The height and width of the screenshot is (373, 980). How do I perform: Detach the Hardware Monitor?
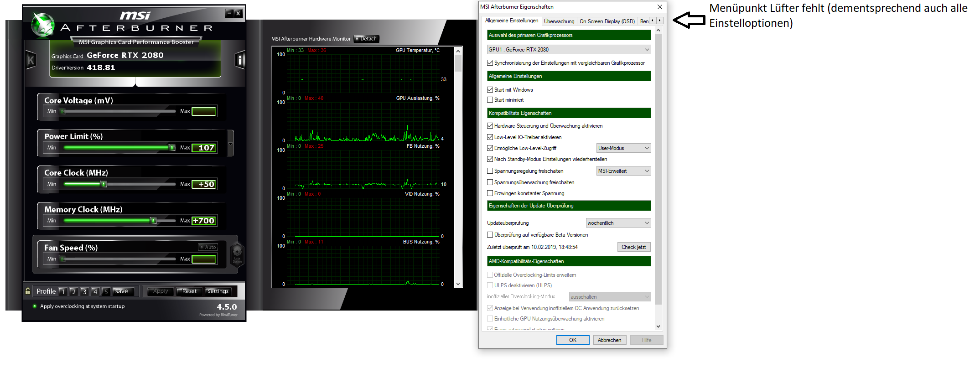click(367, 39)
